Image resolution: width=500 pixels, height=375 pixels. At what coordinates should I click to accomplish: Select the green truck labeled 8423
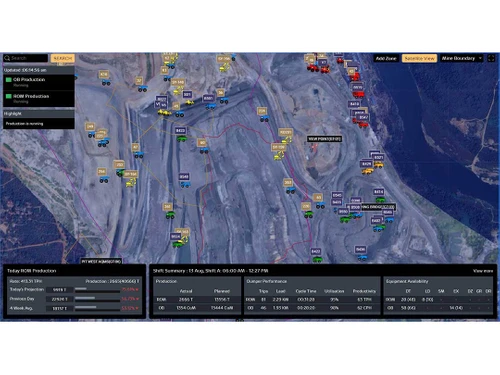point(181,138)
